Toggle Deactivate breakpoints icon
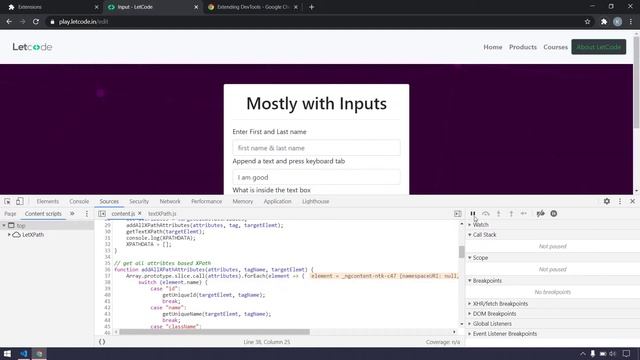Screen dimensions: 640x360 (540, 213)
